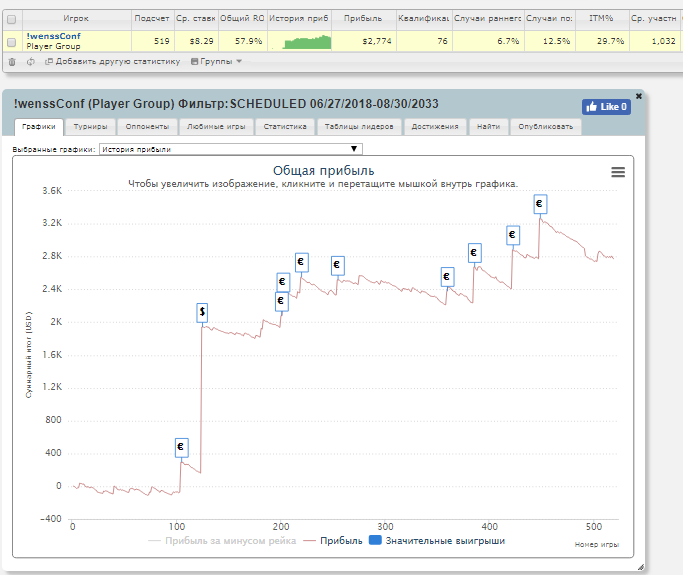Click the panel resize grip corner
Viewport: 683px width, 575px height.
pos(640,567)
